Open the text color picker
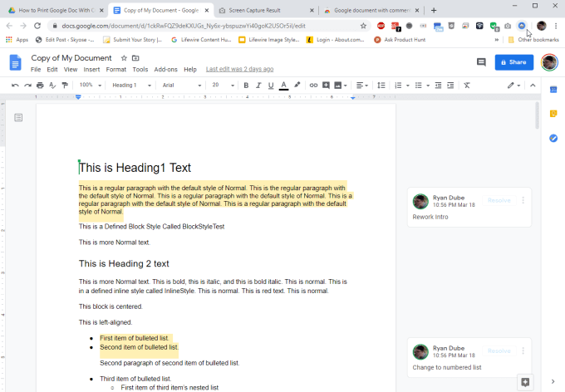The image size is (565, 392). [283, 86]
